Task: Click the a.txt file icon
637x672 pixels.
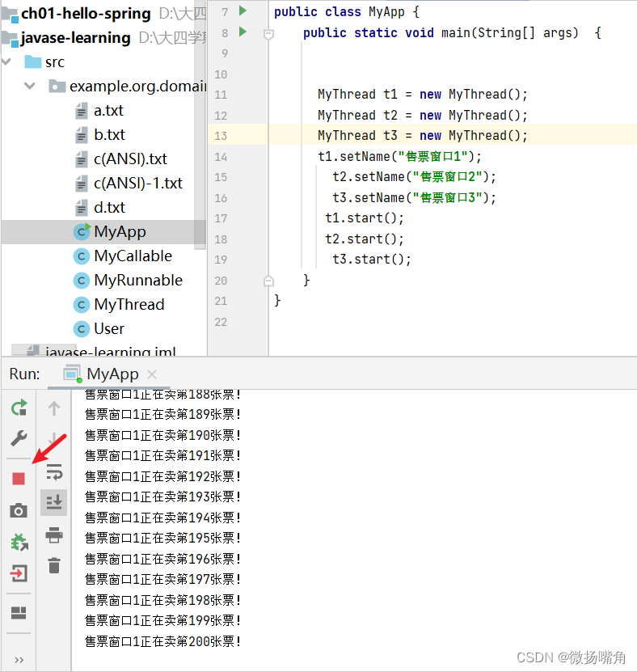Action: coord(82,111)
